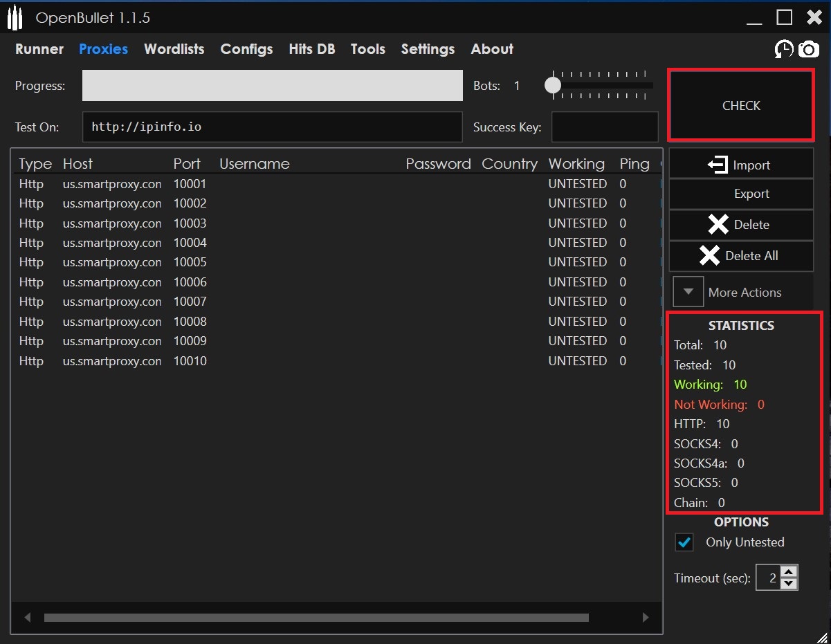Click the OpenBullet bullets logo icon
The width and height of the screenshot is (831, 644).
[x=15, y=19]
